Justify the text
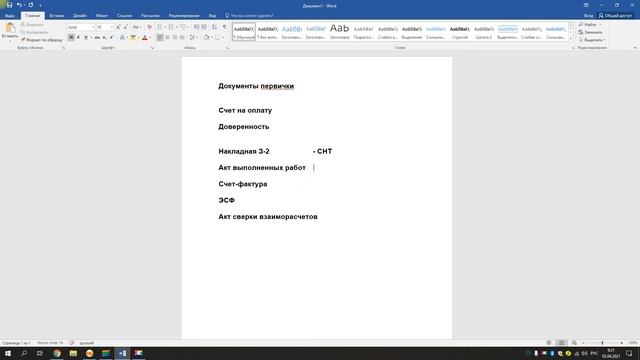Viewport: 640px width, 360px height. click(x=182, y=37)
